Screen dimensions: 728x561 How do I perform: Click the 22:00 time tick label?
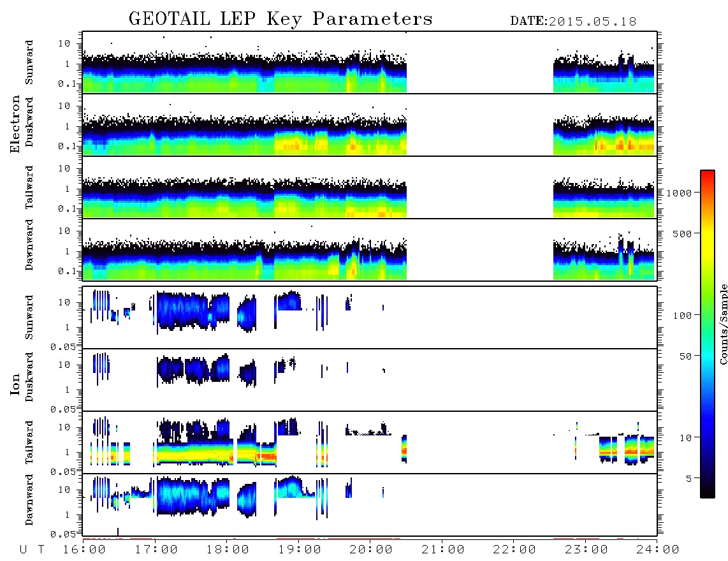coord(514,550)
